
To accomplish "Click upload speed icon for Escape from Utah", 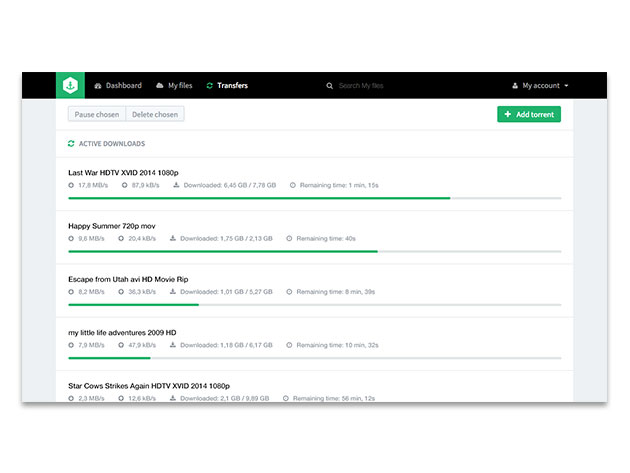I will (121, 292).
